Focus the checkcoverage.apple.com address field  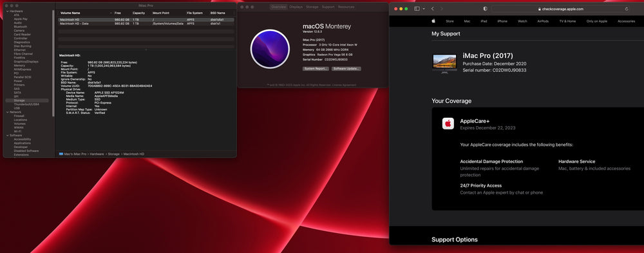tap(561, 9)
